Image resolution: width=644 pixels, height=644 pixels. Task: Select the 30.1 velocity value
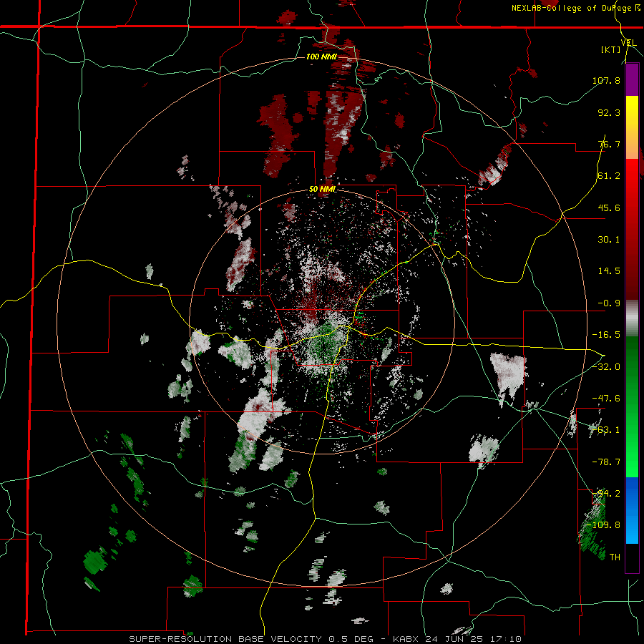tap(609, 240)
